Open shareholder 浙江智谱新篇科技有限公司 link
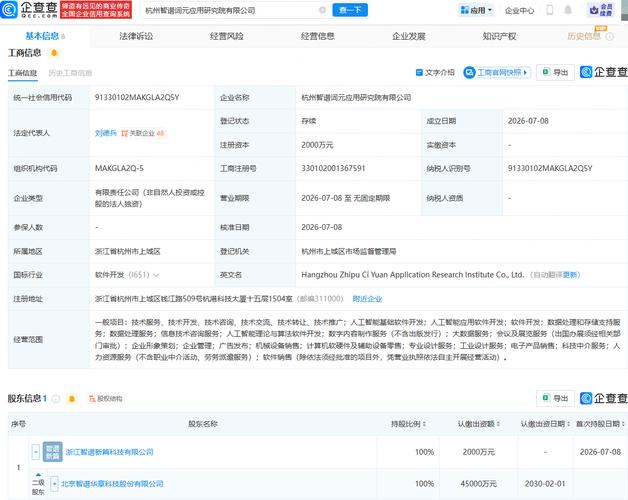This screenshot has height=500, width=628. 109,452
